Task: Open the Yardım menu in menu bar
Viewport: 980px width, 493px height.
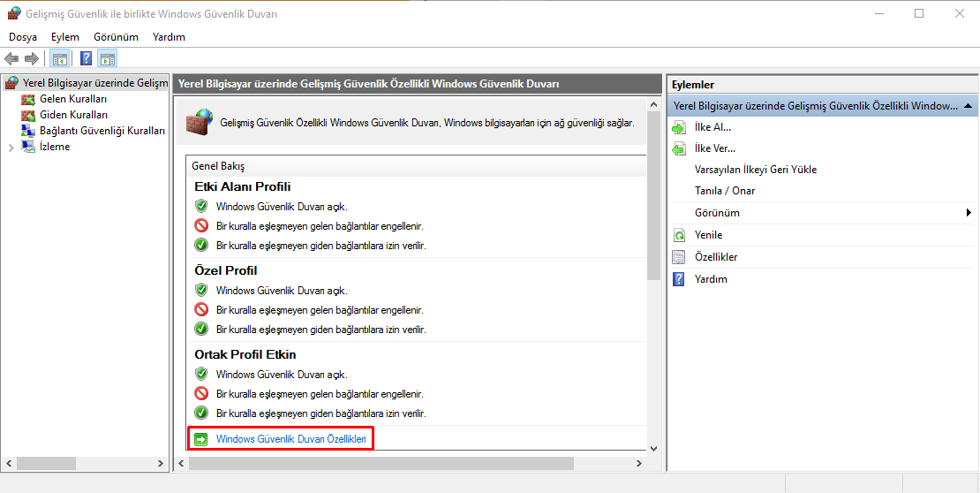Action: pyautogui.click(x=169, y=37)
